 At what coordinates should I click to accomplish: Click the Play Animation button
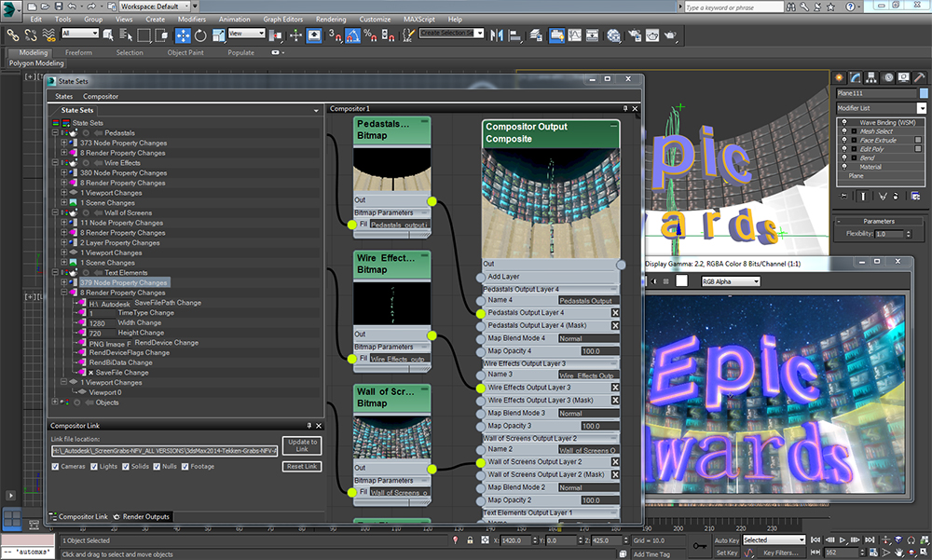tap(843, 540)
